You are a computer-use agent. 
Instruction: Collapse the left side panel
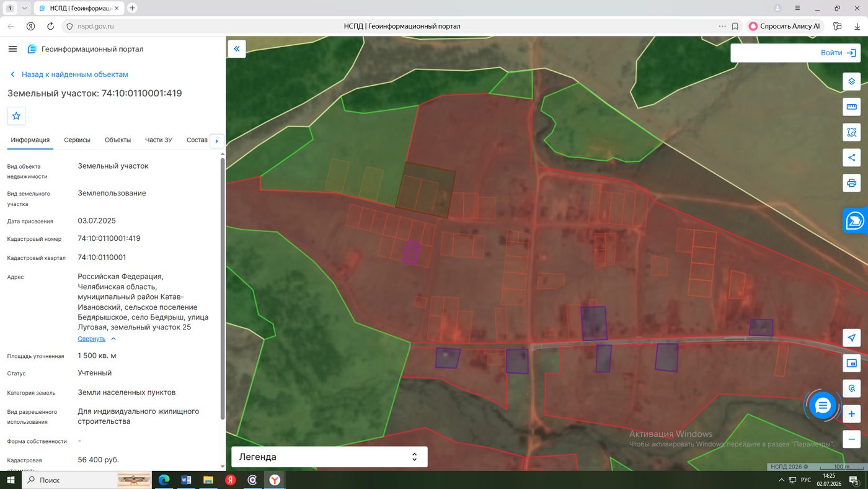point(237,48)
